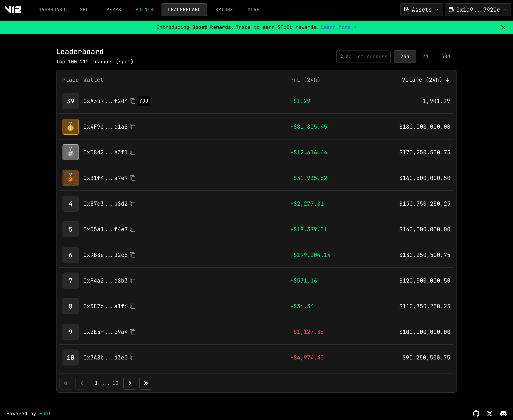Click place number 10
Image resolution: width=513 pixels, height=420 pixels.
pos(70,357)
